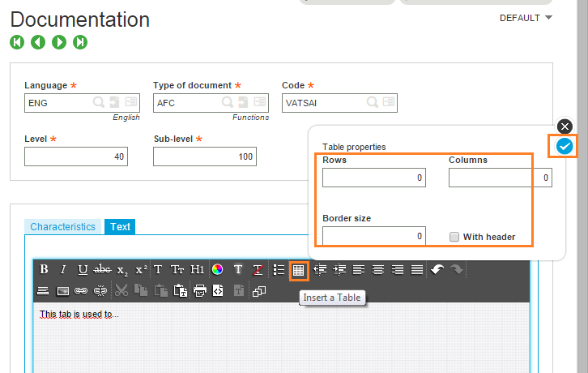This screenshot has height=373, width=588.
Task: Go to the first record
Action: coord(17,42)
